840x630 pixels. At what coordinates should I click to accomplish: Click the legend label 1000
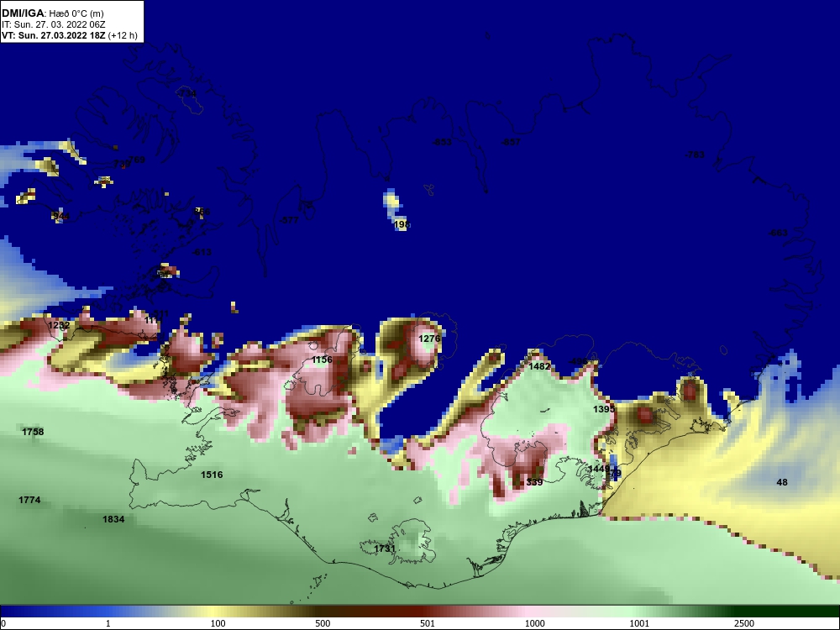[x=535, y=623]
